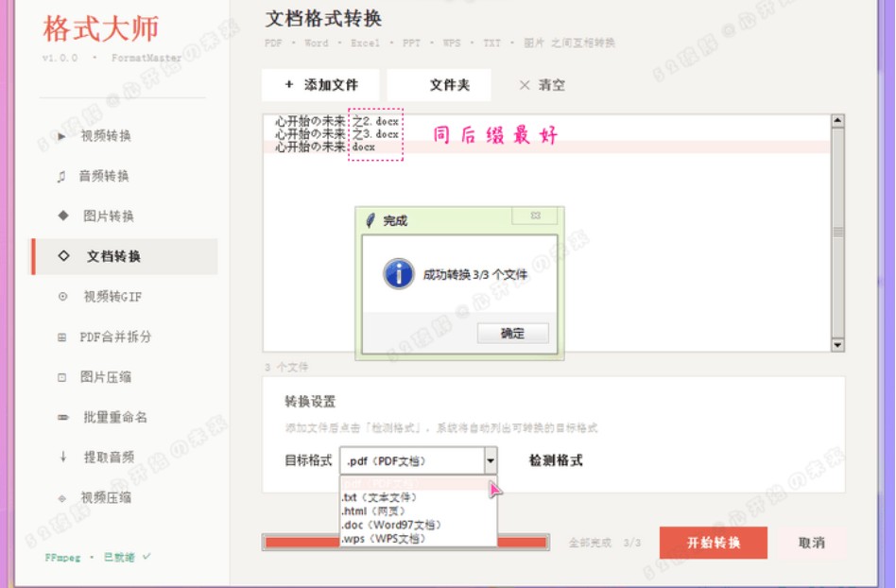Click the 添加文件 button
The height and width of the screenshot is (588, 896).
pos(320,85)
